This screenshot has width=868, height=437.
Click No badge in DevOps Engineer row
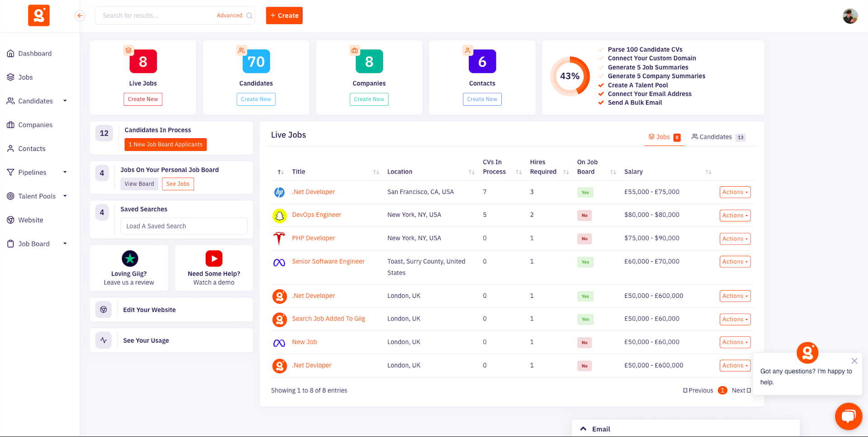tap(585, 216)
